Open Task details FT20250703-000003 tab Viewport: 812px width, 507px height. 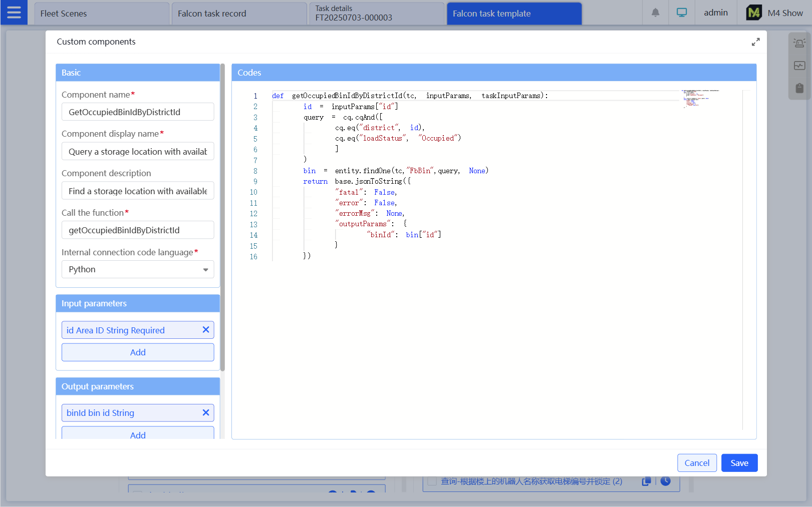click(376, 14)
